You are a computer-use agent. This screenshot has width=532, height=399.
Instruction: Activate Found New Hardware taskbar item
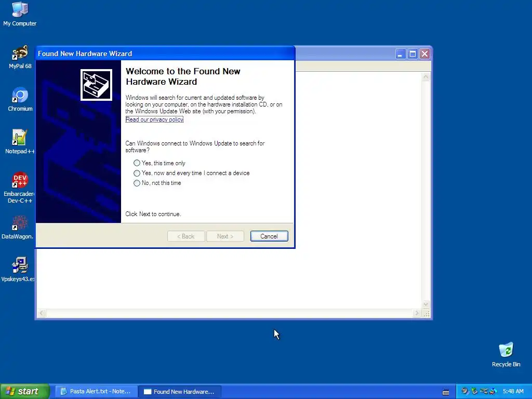click(180, 392)
